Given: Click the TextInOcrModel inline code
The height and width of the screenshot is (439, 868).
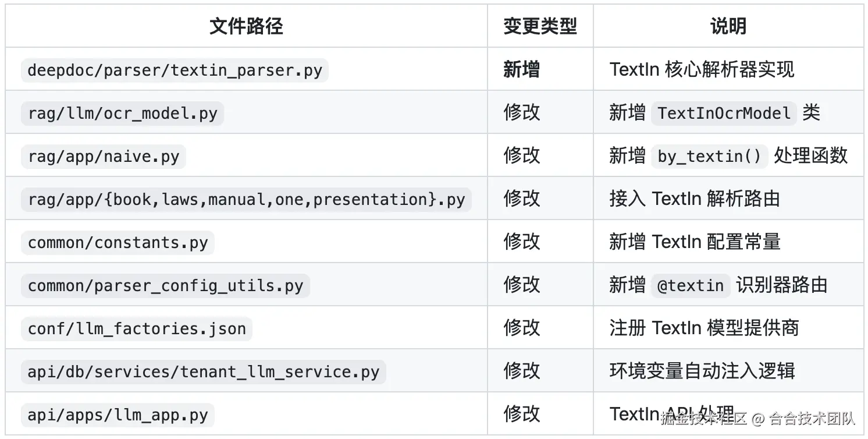Looking at the screenshot, I should (724, 113).
